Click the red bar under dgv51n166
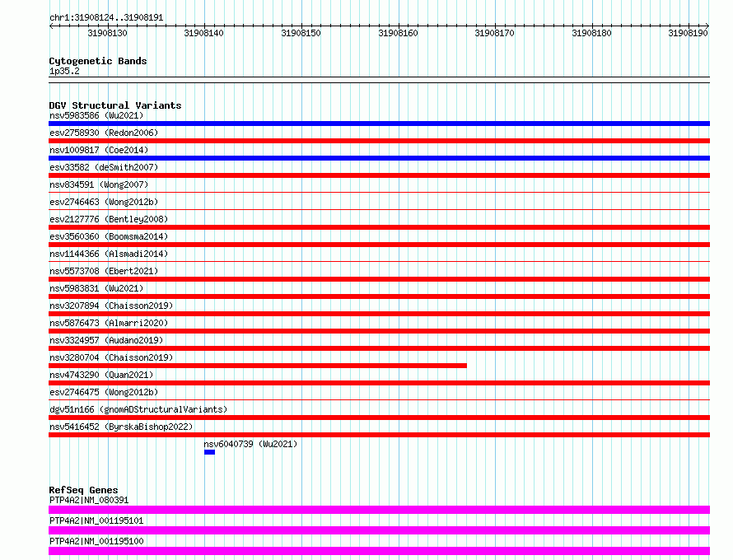Viewport: 733px width, 560px height. pyautogui.click(x=379, y=418)
